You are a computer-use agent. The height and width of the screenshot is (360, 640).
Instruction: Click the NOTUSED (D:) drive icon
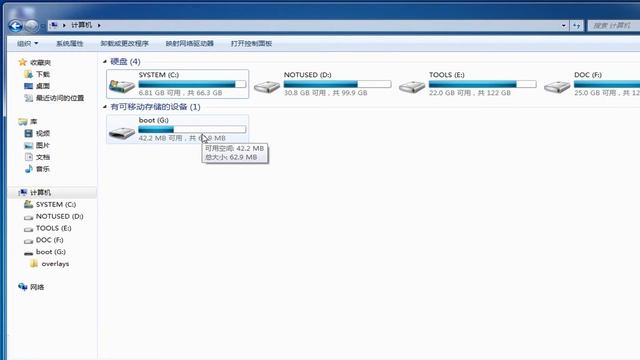click(267, 86)
